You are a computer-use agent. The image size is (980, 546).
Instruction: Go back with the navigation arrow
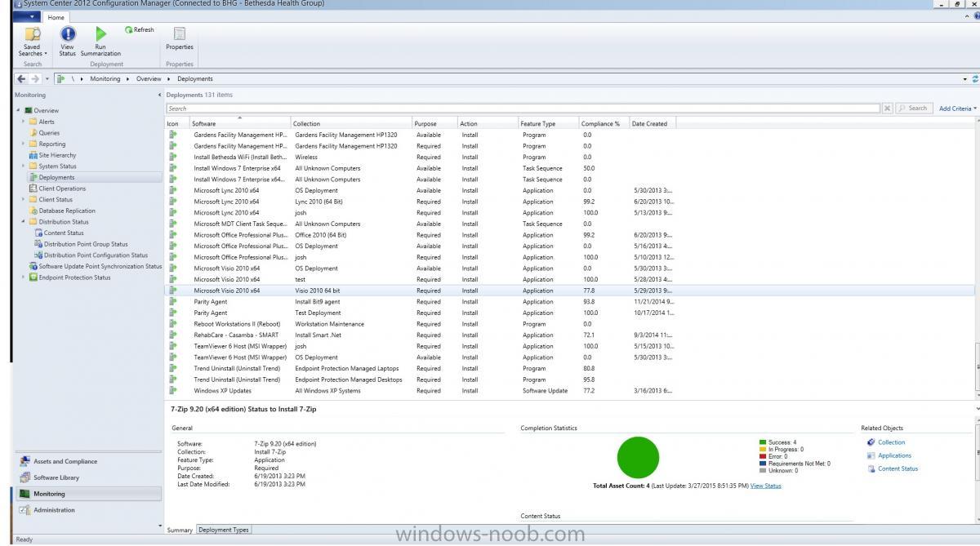point(21,79)
